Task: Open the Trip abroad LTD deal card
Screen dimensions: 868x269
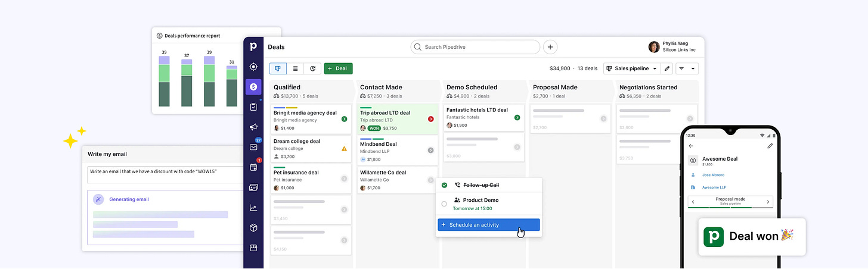Action: tap(397, 119)
